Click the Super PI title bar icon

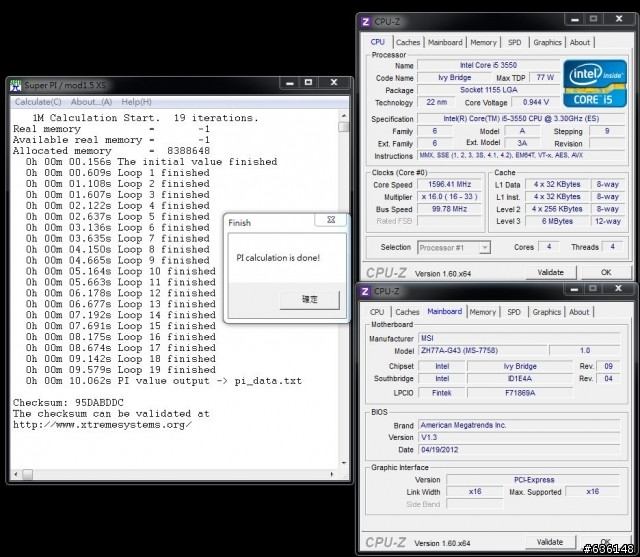(x=15, y=85)
